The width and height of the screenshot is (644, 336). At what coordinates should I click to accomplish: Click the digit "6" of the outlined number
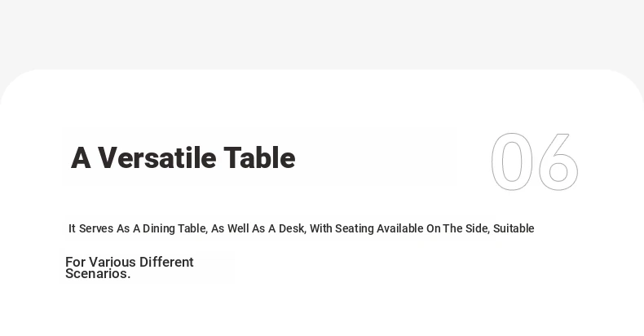tap(558, 161)
